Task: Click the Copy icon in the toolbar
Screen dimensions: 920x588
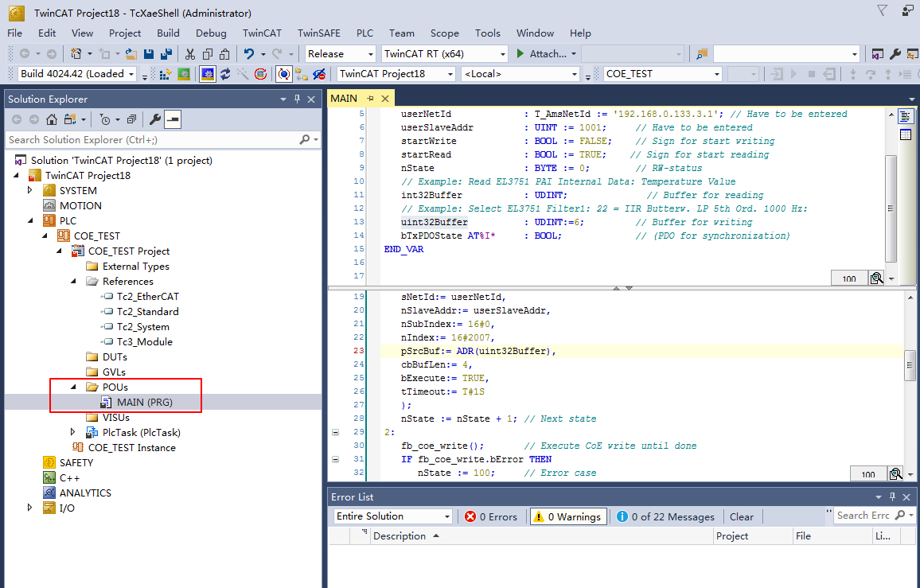Action: (x=208, y=54)
